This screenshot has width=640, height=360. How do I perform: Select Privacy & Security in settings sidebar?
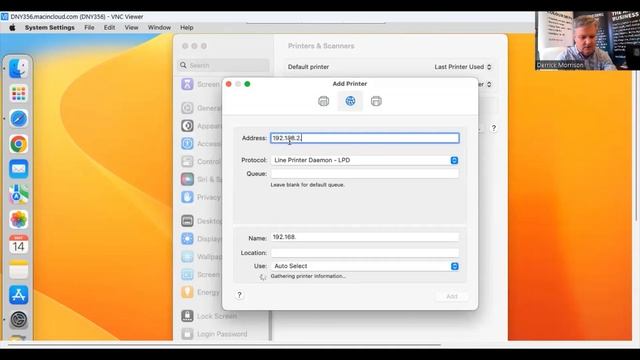click(201, 197)
